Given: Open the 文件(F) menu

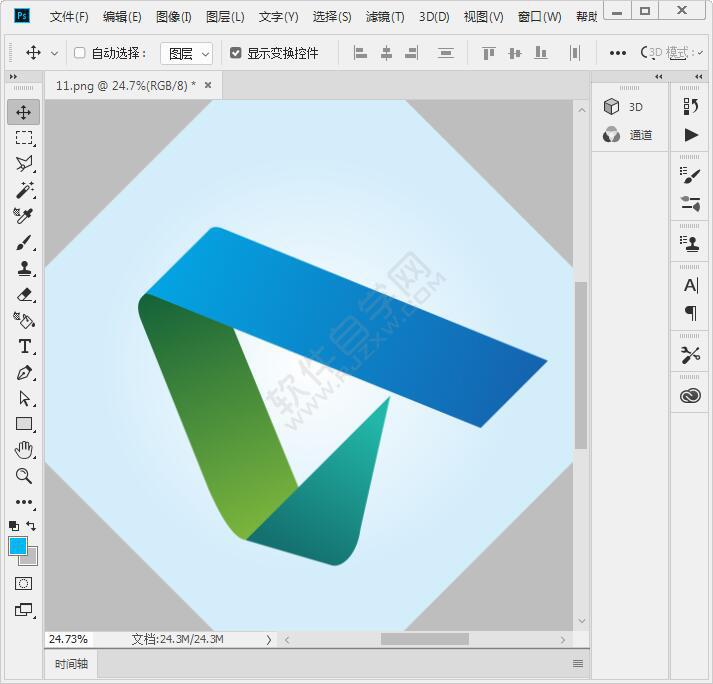Looking at the screenshot, I should tap(69, 17).
